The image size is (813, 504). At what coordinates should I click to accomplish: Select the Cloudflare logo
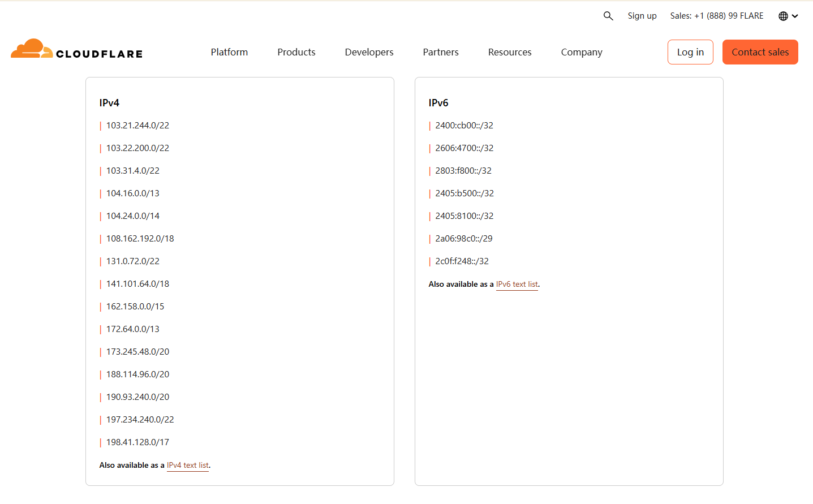tap(76, 51)
